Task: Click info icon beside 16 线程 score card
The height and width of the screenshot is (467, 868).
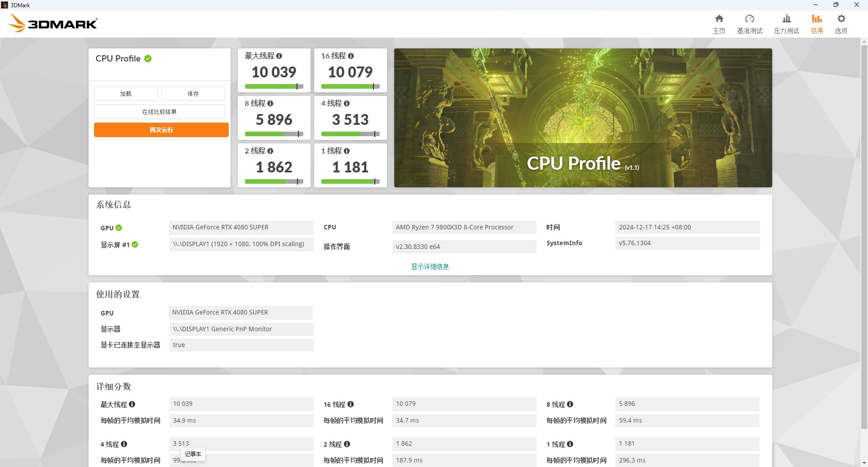Action: 351,56
